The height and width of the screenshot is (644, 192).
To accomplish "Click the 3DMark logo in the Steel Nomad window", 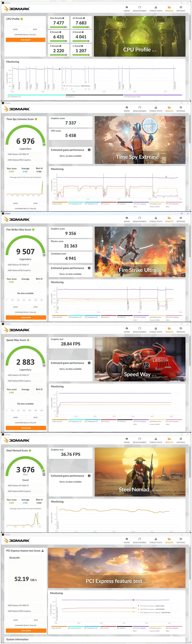I will pyautogui.click(x=17, y=440).
